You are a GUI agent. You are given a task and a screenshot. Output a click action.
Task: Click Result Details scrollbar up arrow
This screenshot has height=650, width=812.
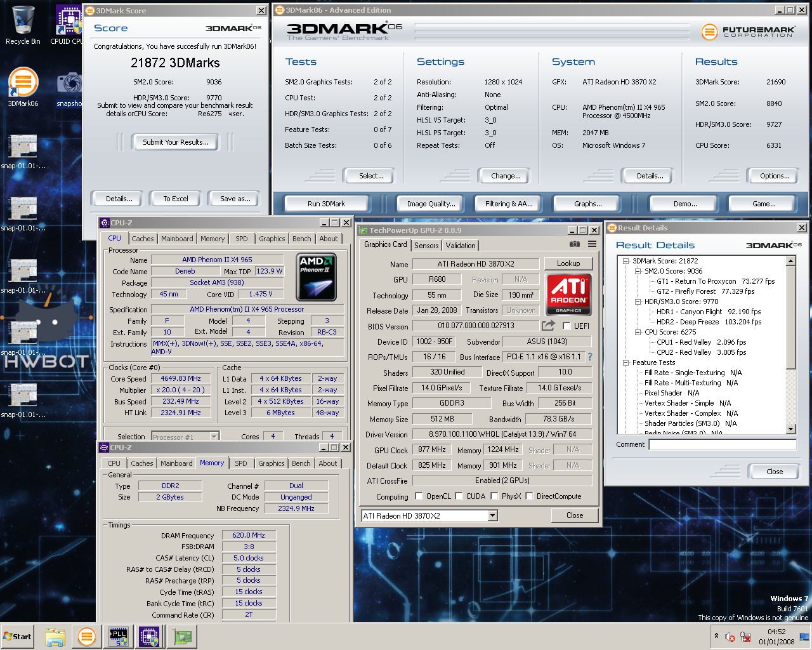pos(791,261)
